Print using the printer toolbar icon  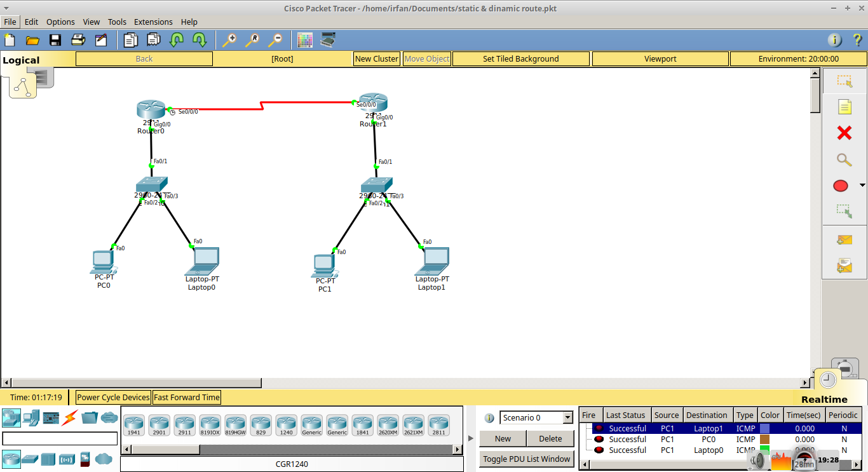(78, 40)
